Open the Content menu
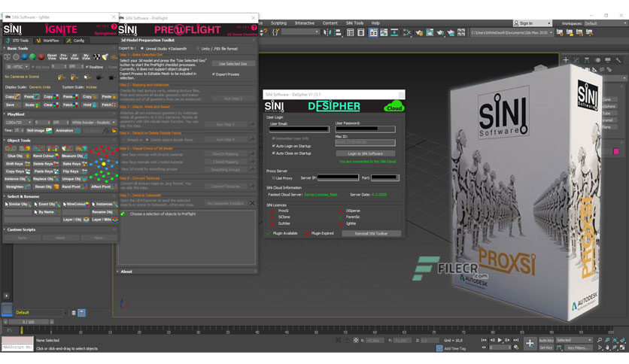 (330, 23)
